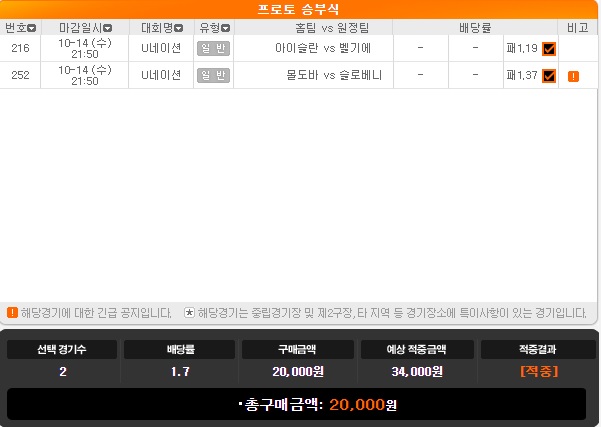Viewport: 601px width, 427px height.
Task: Click 일반 type badge on row 216
Action: pos(213,48)
